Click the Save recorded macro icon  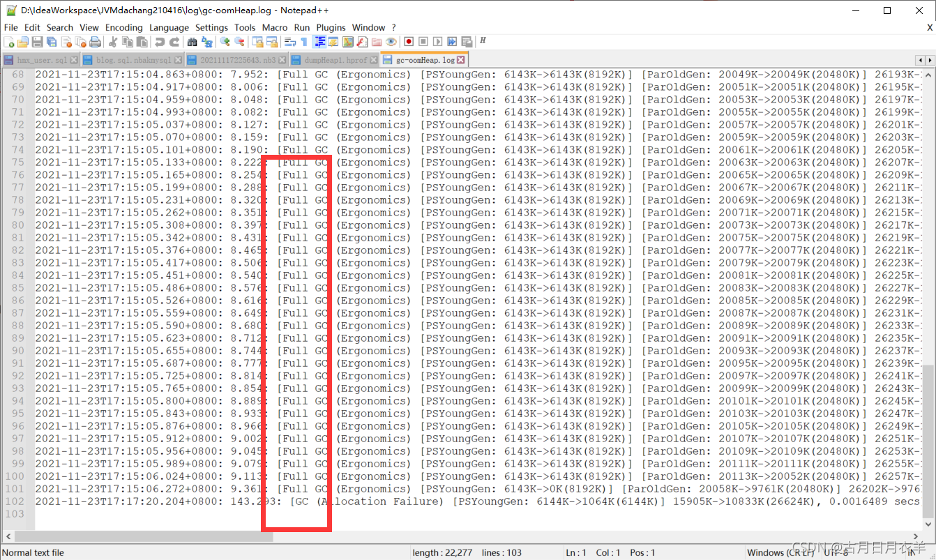pos(467,42)
